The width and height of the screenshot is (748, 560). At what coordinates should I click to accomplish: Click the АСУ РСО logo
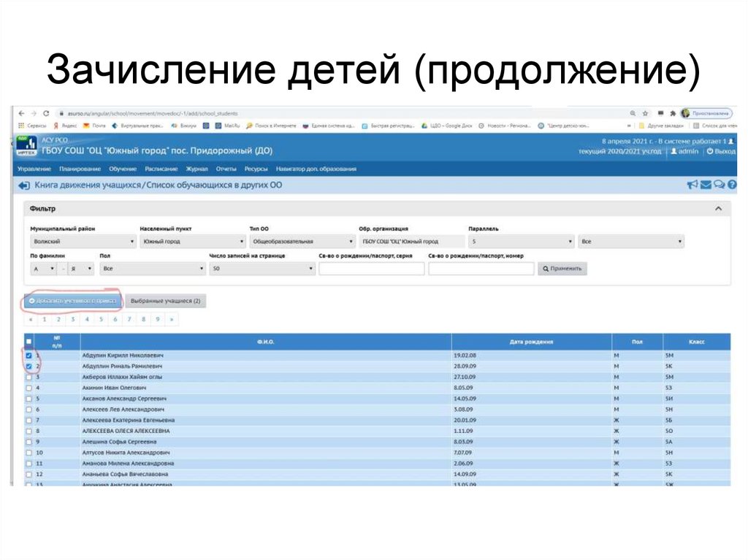28,145
